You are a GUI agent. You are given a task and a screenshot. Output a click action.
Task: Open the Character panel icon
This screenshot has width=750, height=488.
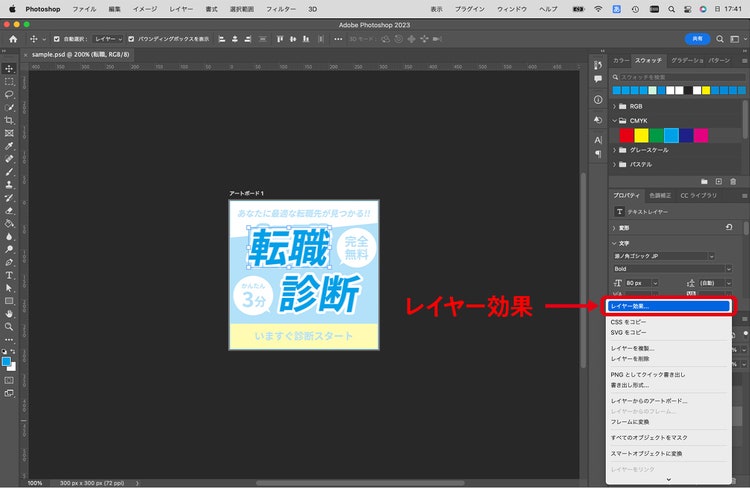click(x=598, y=140)
